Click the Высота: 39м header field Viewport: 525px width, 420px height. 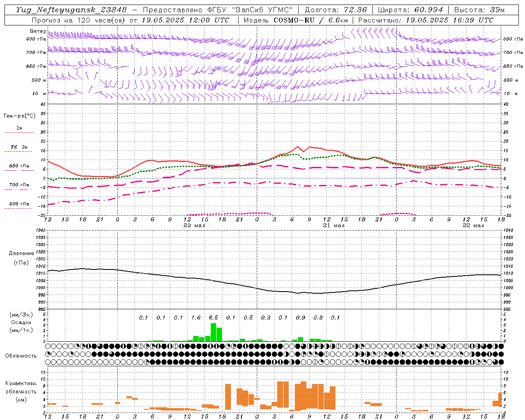point(479,10)
